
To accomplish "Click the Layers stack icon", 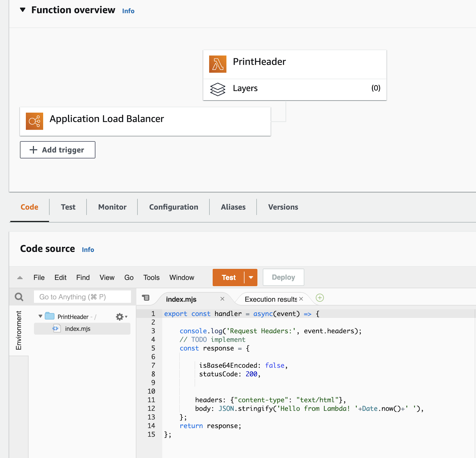I will (x=217, y=89).
